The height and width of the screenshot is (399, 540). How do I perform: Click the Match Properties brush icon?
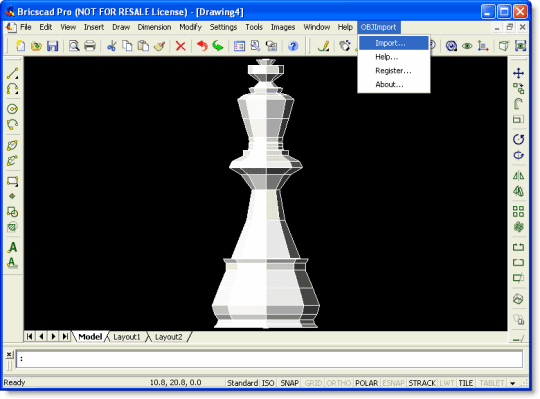click(x=159, y=46)
